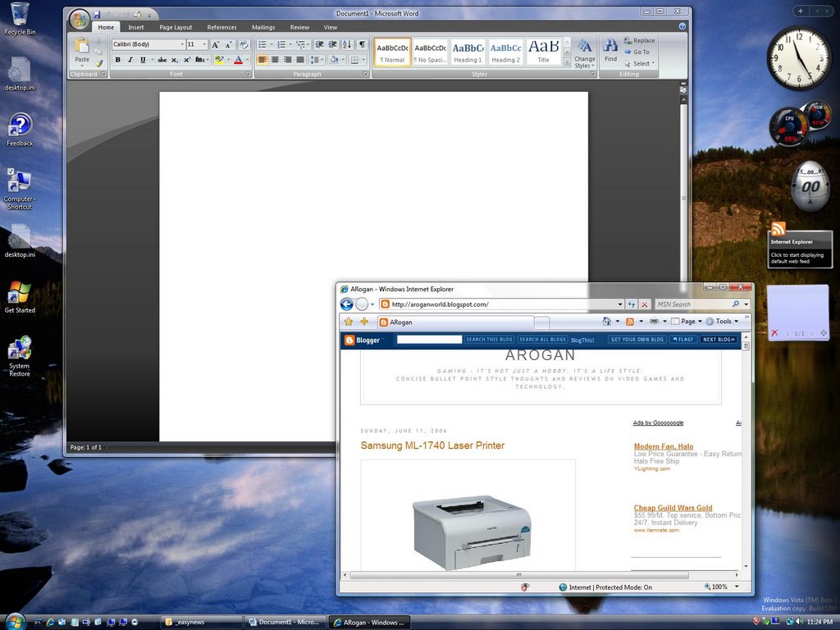The image size is (840, 630).
Task: Toggle bold formatting in Word ribbon
Action: click(118, 60)
